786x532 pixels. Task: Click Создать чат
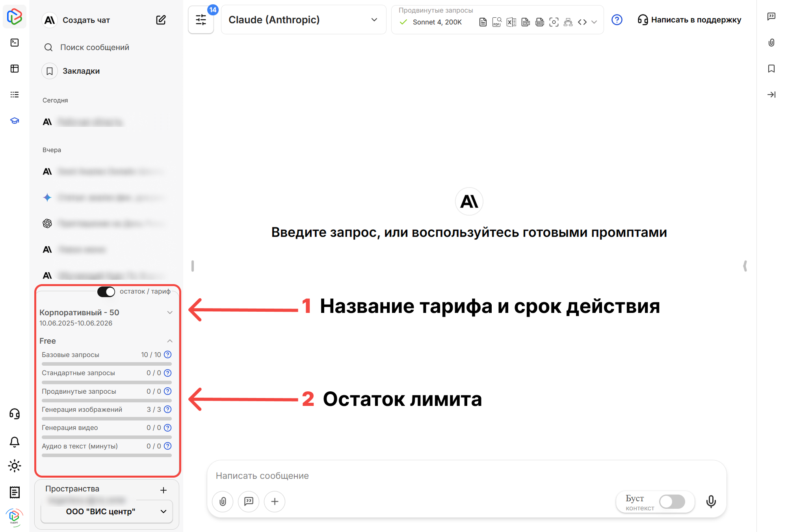86,20
